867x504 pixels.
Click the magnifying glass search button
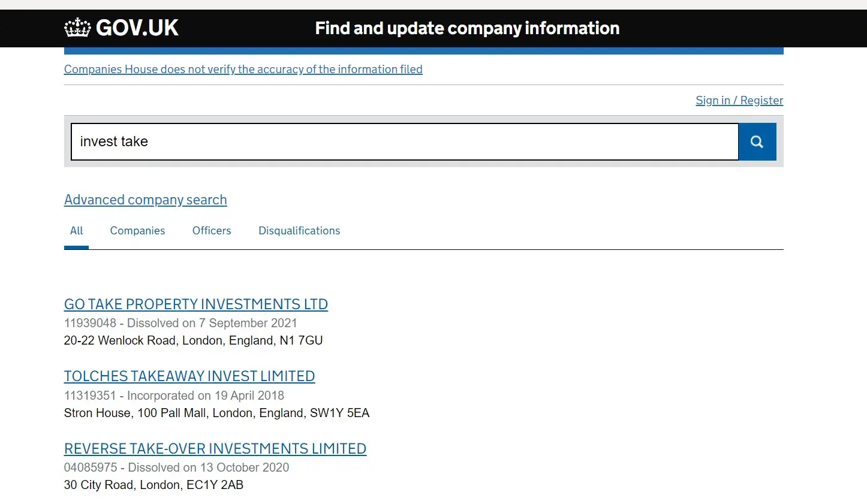pyautogui.click(x=757, y=141)
